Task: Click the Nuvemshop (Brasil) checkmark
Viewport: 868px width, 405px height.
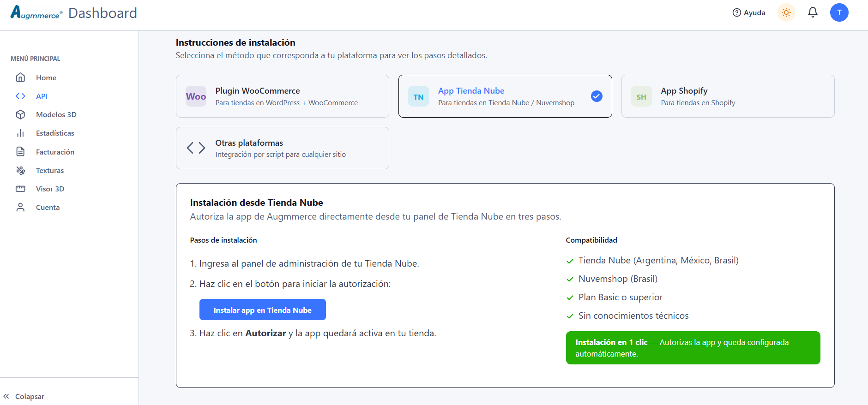Action: click(570, 280)
